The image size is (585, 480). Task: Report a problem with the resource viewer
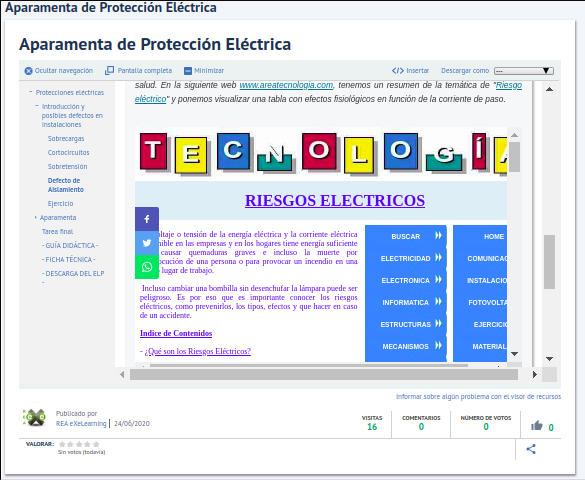[478, 396]
